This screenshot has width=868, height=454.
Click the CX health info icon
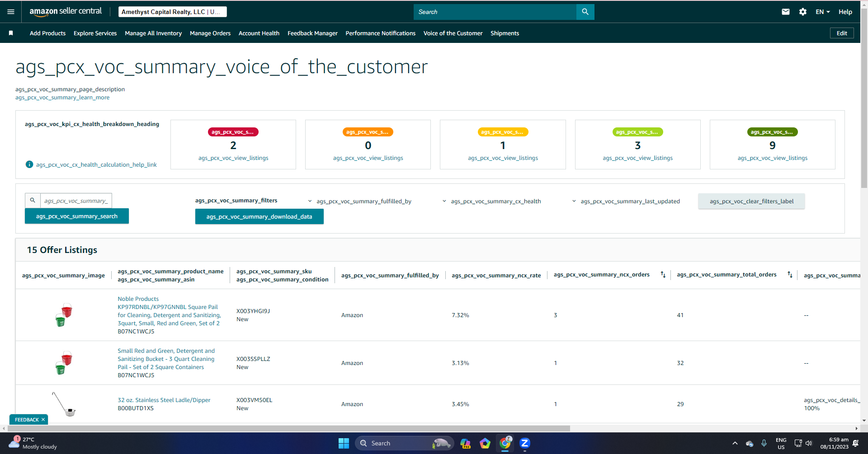[x=29, y=164]
